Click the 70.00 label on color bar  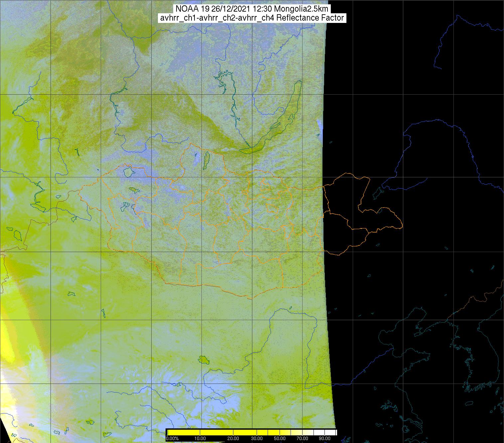tap(302, 438)
